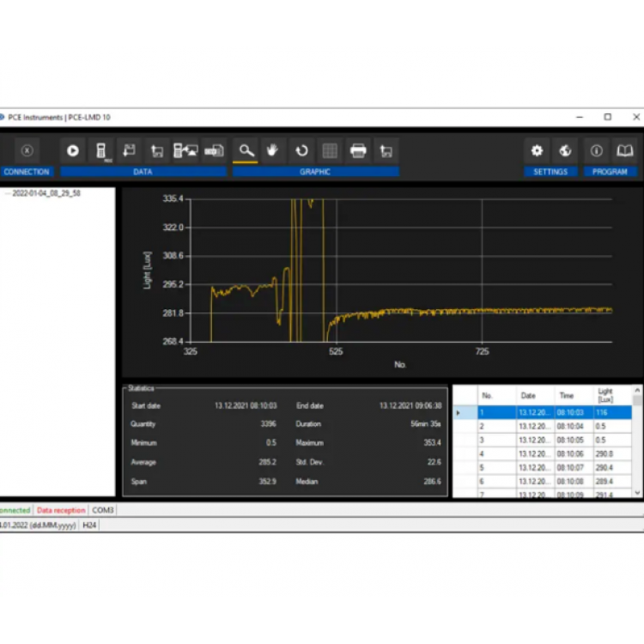Click the DATA group label
The width and height of the screenshot is (644, 644).
pos(143,172)
